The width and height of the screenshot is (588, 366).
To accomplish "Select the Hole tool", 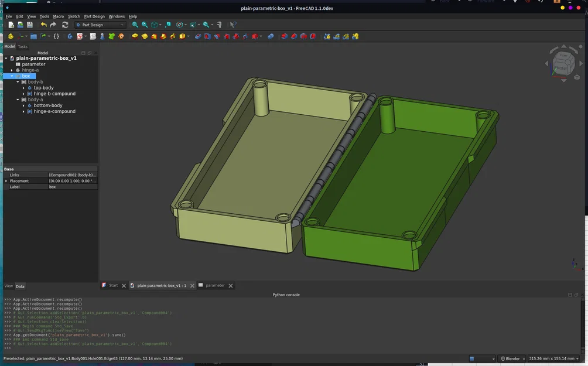I will pos(207,36).
